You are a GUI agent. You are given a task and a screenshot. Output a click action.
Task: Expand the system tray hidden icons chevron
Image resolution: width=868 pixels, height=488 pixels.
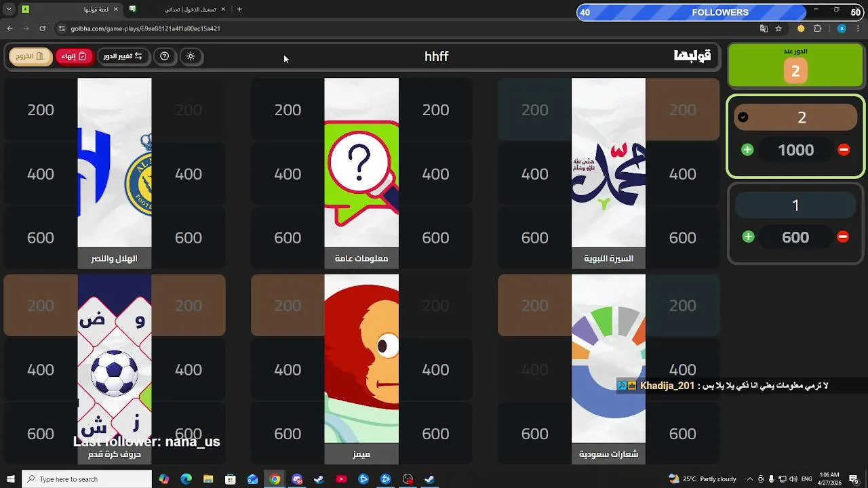coord(749,479)
